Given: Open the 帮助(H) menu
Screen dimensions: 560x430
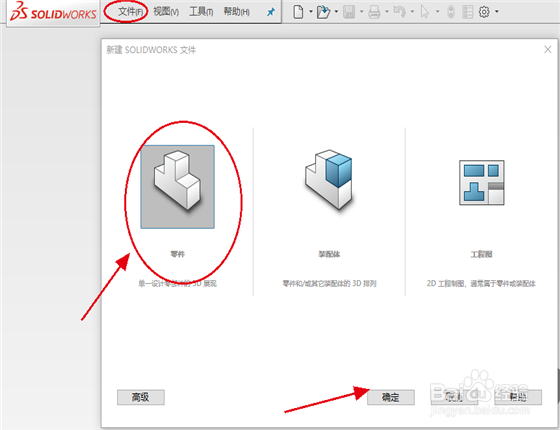Looking at the screenshot, I should pyautogui.click(x=236, y=12).
